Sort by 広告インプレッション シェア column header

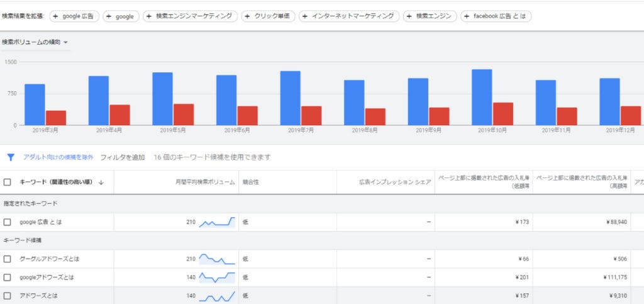click(x=395, y=182)
